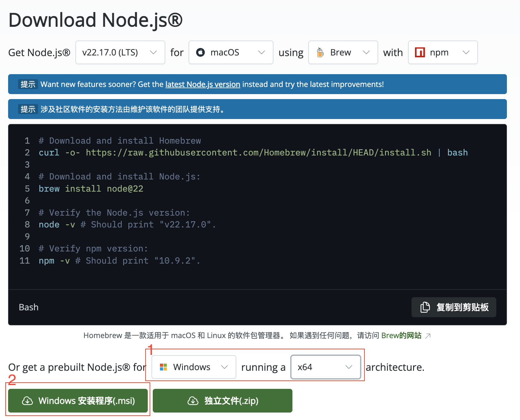520x420 pixels.
Task: Click the Homebrew beer mug icon
Action: point(321,52)
